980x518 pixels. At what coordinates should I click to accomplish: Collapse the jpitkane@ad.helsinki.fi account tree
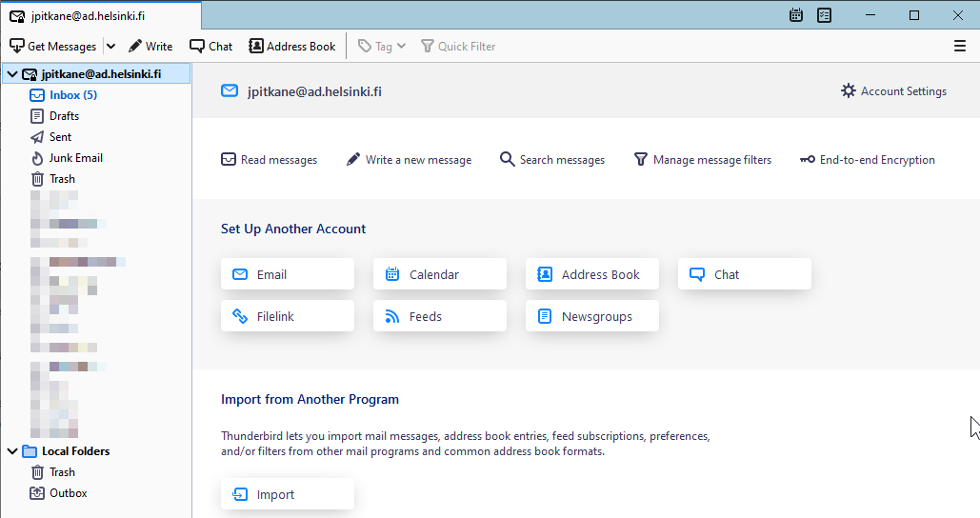pos(11,74)
